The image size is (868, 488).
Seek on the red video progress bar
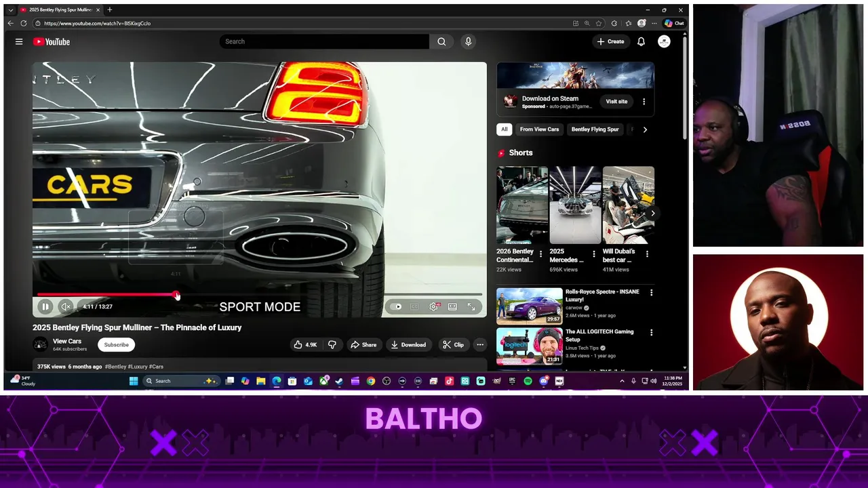[106, 295]
